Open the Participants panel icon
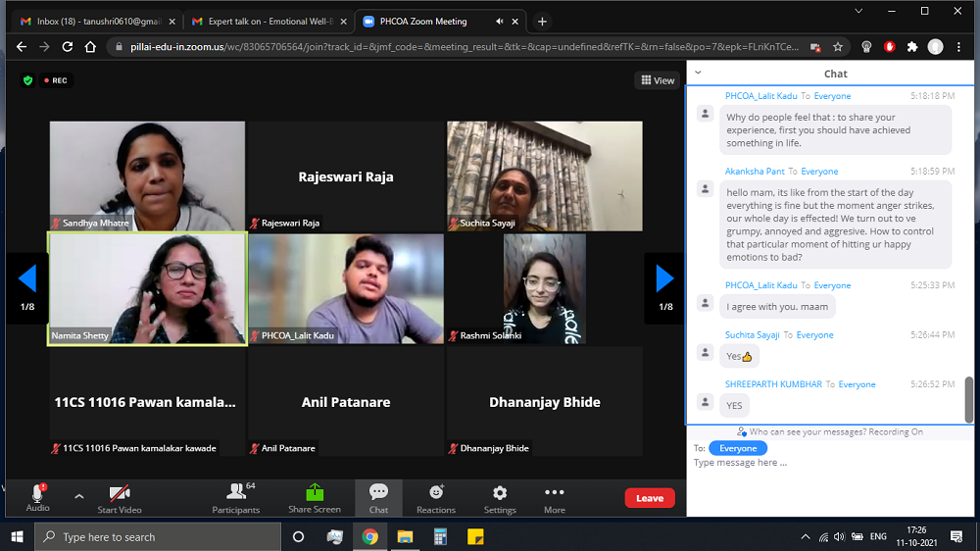The height and width of the screenshot is (551, 980). pyautogui.click(x=236, y=492)
